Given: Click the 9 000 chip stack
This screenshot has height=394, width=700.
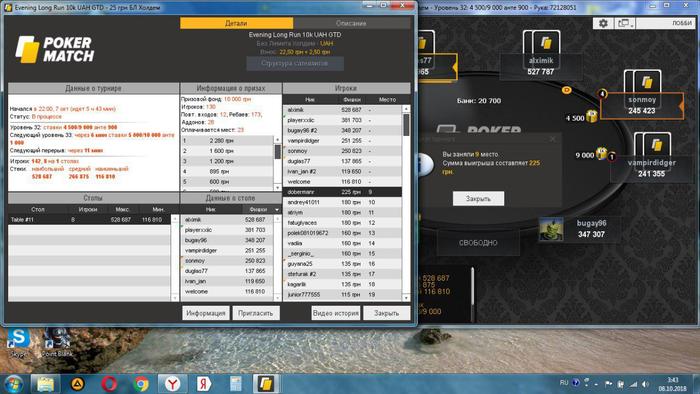Looking at the screenshot, I should click(602, 153).
